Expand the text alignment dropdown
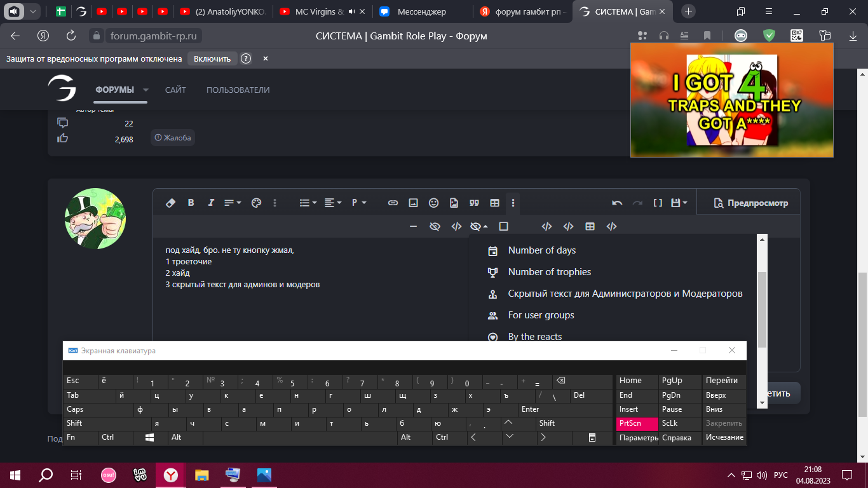 click(x=333, y=203)
